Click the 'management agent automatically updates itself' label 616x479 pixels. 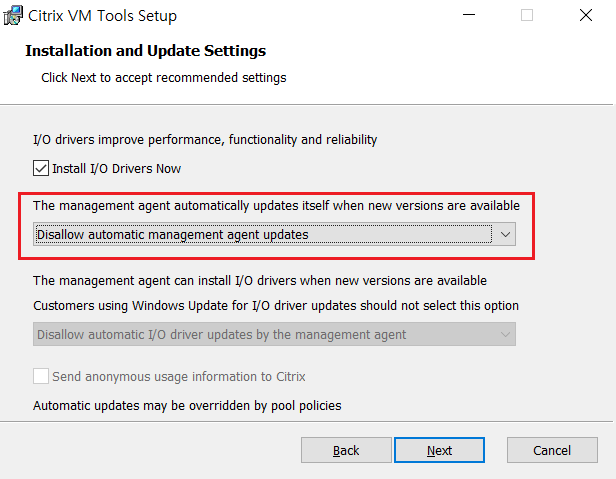[276, 205]
